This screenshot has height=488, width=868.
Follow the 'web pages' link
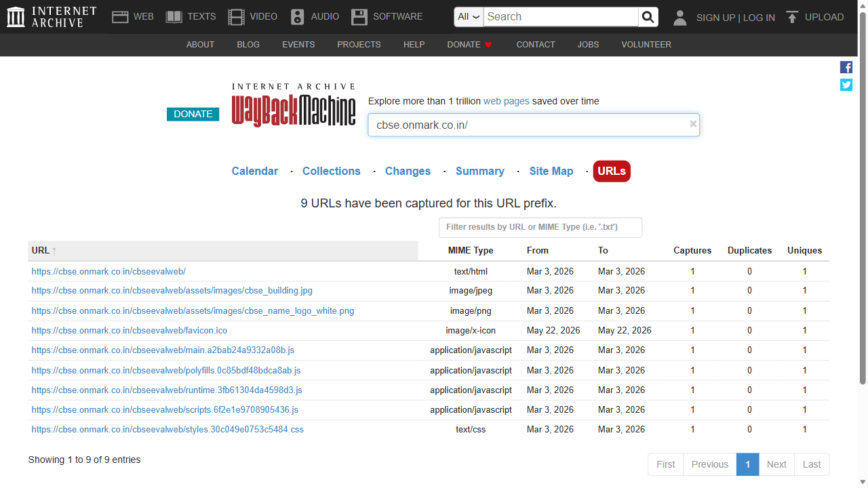(x=507, y=101)
